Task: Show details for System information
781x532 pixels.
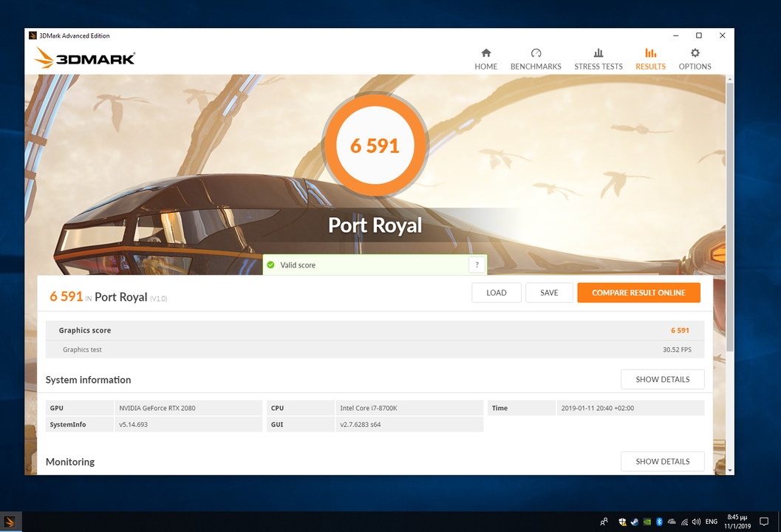Action: pos(663,380)
